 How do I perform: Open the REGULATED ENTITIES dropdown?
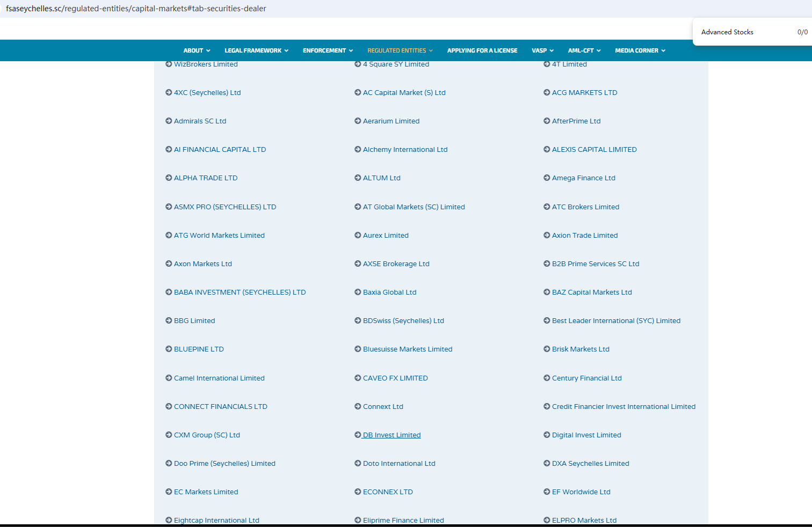point(400,50)
